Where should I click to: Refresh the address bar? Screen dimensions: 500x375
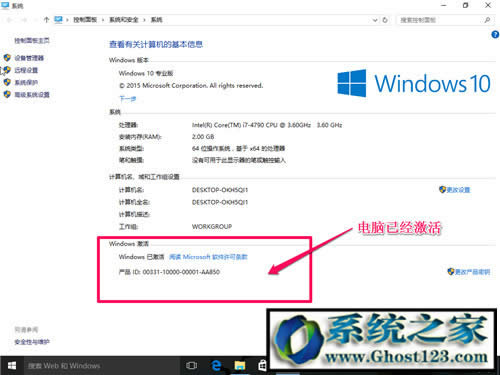click(385, 20)
